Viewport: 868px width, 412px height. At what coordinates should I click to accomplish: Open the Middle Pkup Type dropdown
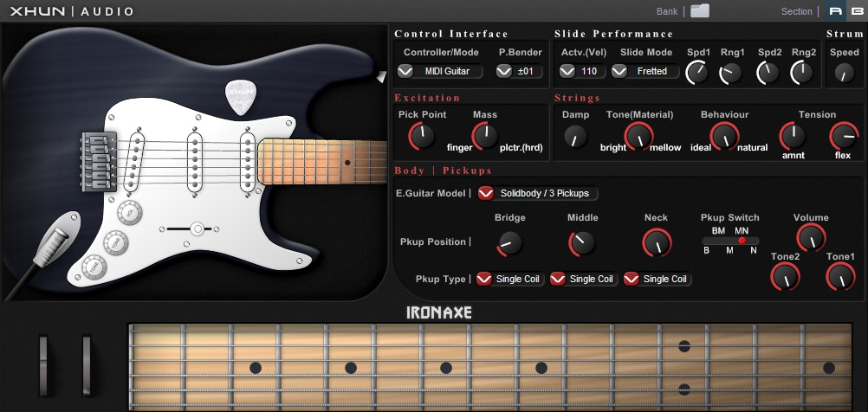pyautogui.click(x=584, y=280)
